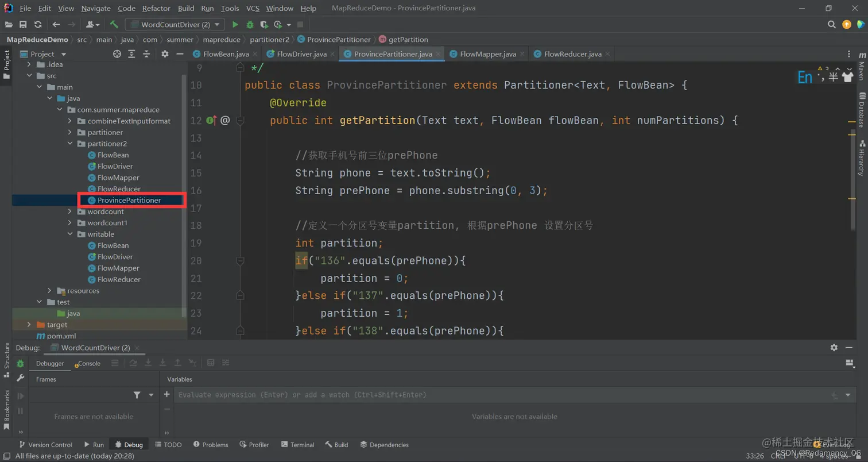Toggle the Terminal tool window button
Image resolution: width=868 pixels, height=462 pixels.
[297, 445]
